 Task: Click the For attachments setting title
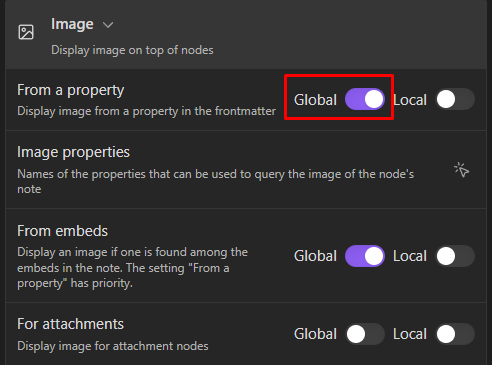click(x=71, y=324)
